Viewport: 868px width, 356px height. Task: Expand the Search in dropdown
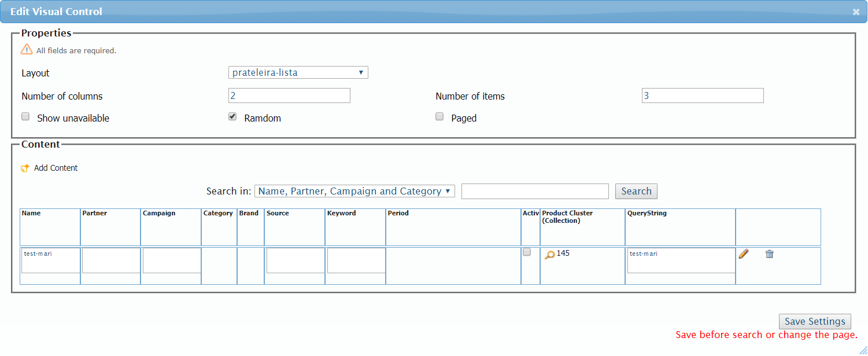[354, 192]
